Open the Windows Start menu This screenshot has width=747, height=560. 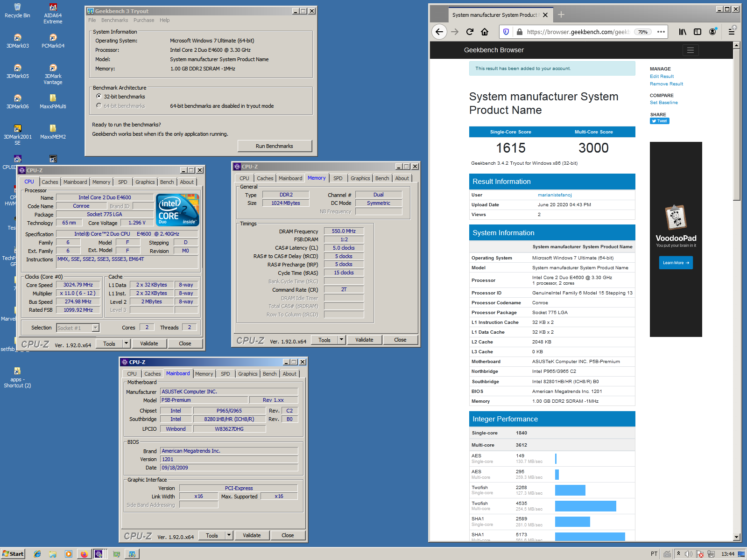[13, 554]
